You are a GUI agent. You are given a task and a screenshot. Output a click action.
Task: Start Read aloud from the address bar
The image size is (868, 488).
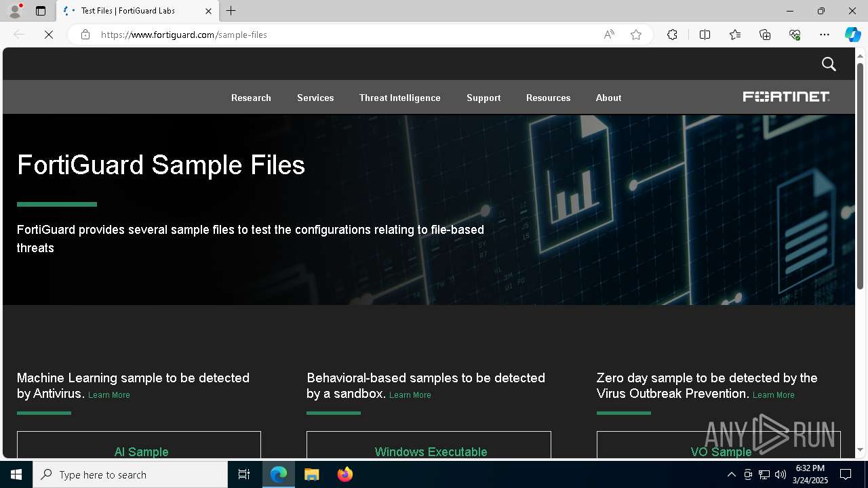coord(609,35)
